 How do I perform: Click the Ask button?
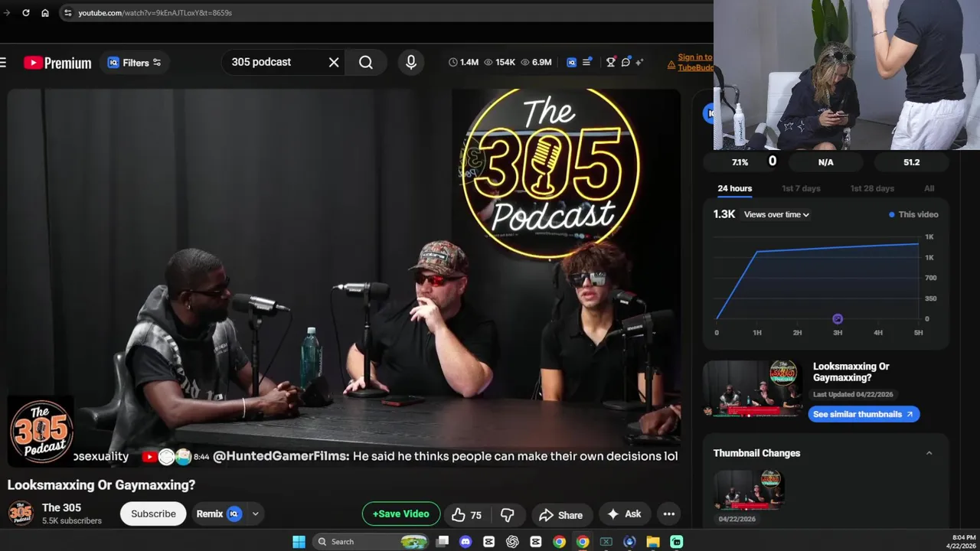click(625, 514)
